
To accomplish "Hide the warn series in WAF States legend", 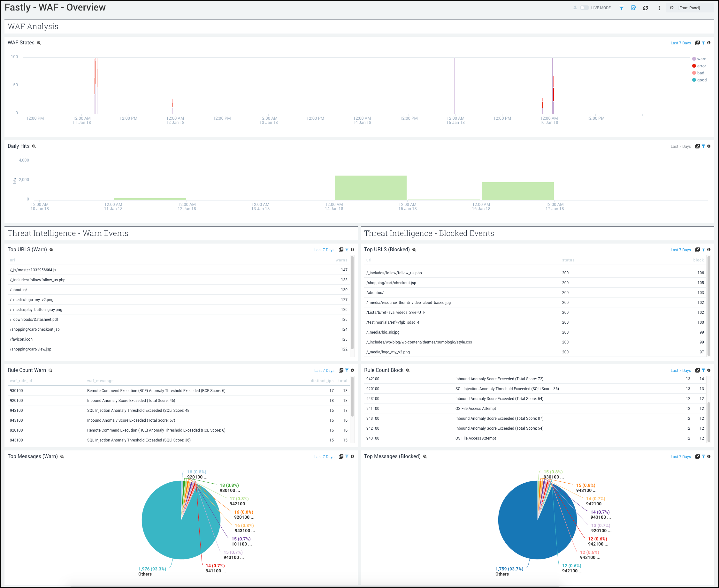I will 701,59.
